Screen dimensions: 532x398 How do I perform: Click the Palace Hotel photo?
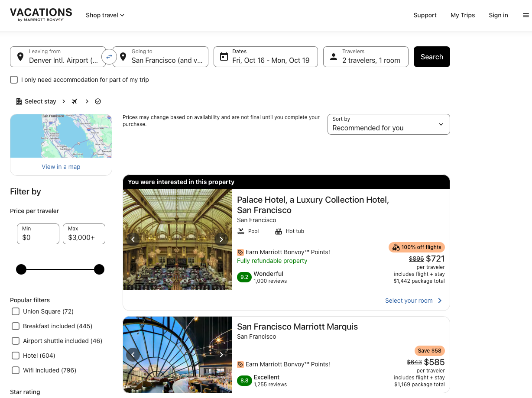coord(177,239)
